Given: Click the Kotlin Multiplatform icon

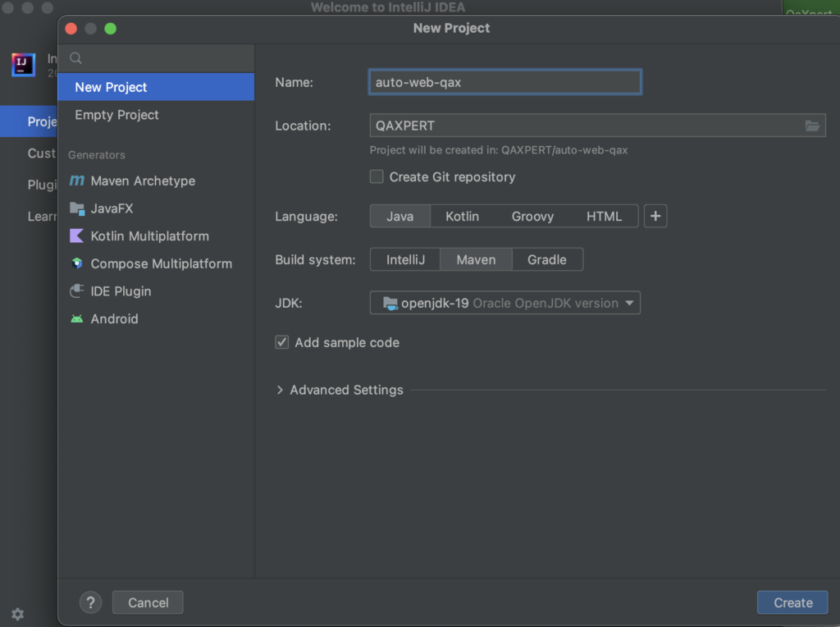Looking at the screenshot, I should pos(77,236).
